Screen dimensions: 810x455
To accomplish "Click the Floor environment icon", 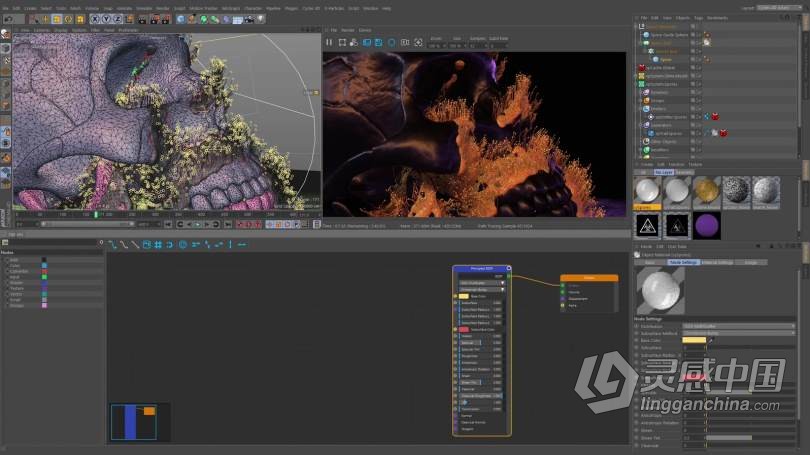I will [238, 19].
